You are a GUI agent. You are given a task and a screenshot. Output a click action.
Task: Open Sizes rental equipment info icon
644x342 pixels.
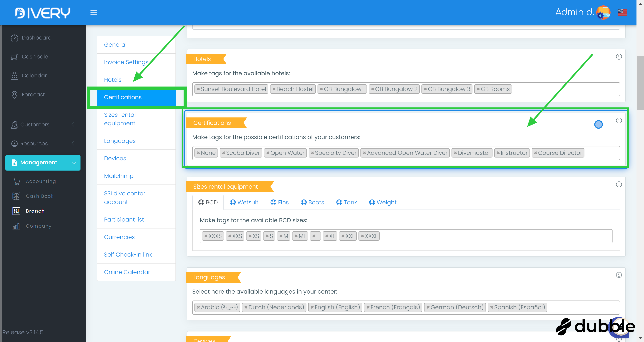coord(619,184)
